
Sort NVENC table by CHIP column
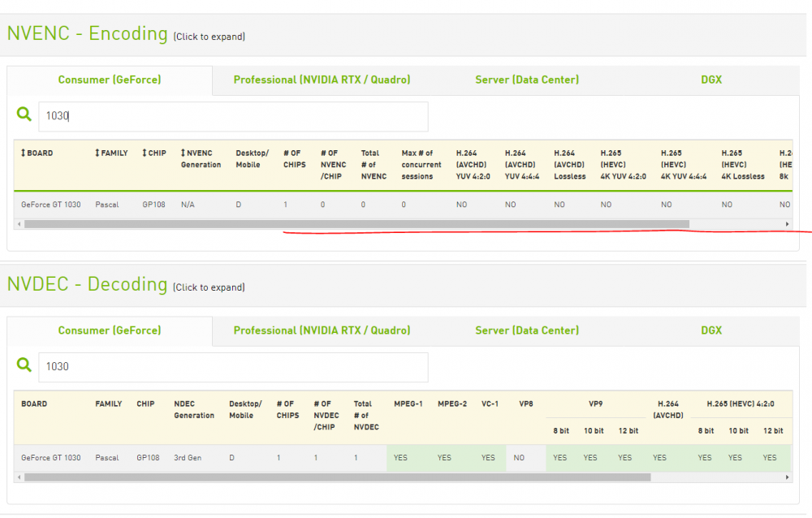[154, 153]
